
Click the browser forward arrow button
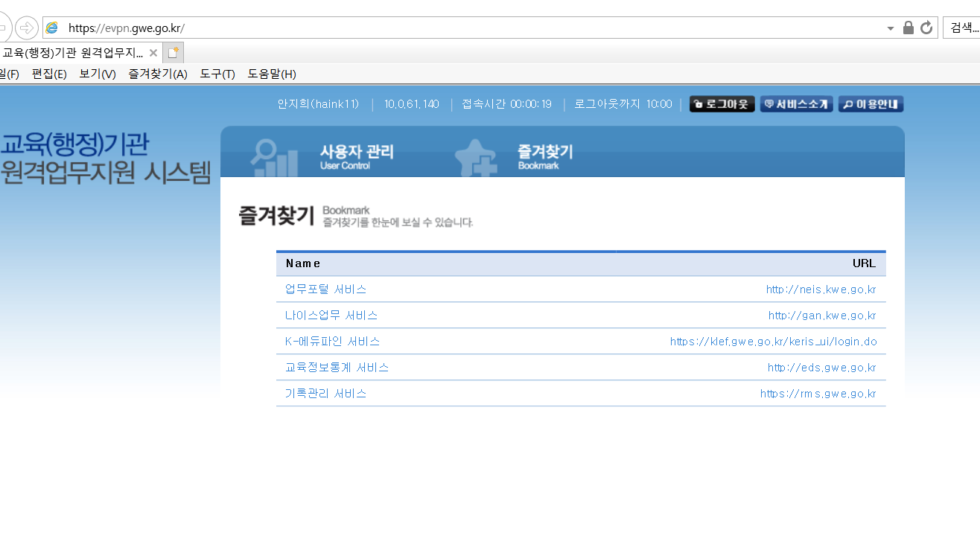point(26,28)
